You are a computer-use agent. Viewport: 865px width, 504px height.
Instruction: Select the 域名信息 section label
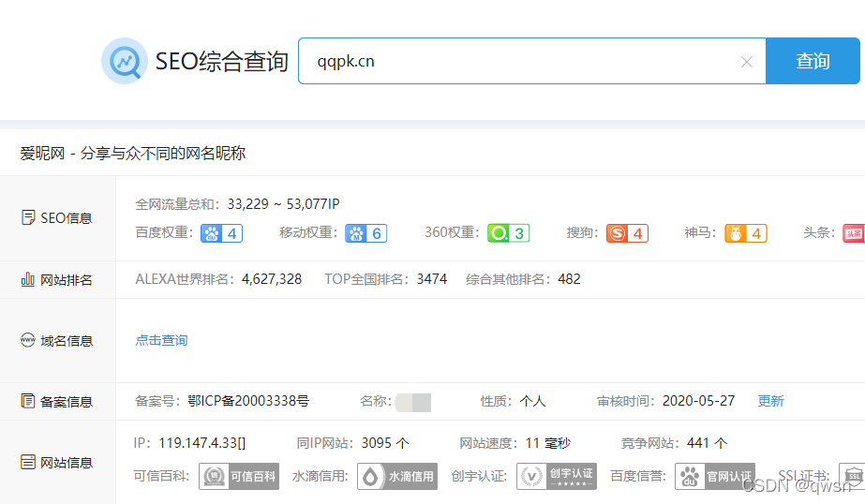tap(67, 341)
